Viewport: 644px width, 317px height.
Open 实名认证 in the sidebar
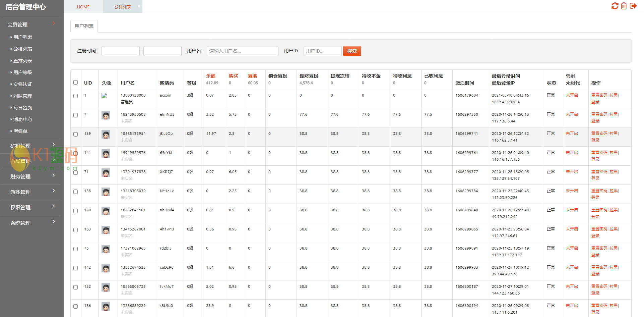23,84
